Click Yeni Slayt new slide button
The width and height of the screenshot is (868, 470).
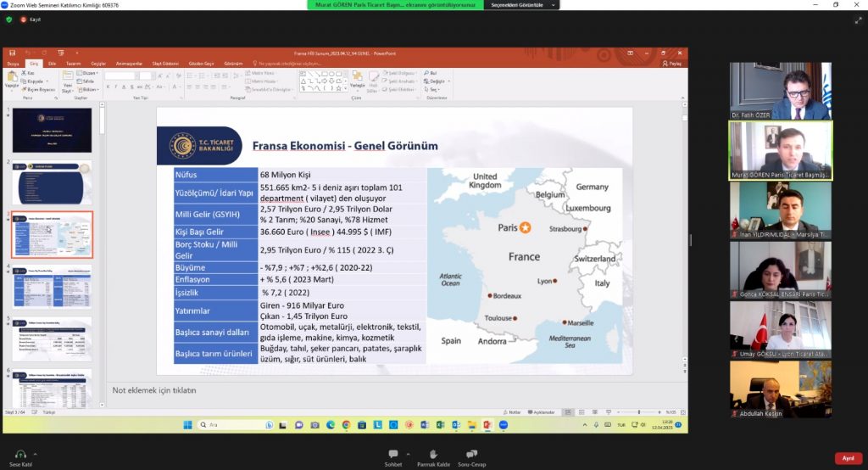pyautogui.click(x=67, y=82)
